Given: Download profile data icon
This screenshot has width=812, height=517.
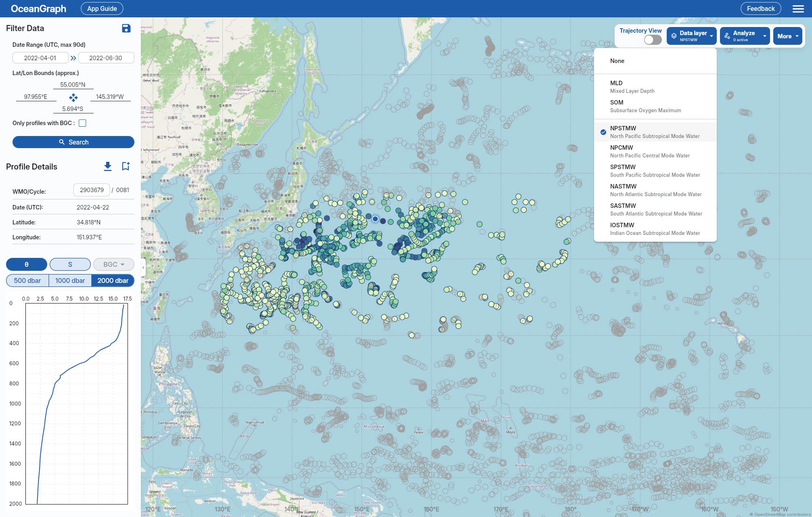Looking at the screenshot, I should [108, 166].
